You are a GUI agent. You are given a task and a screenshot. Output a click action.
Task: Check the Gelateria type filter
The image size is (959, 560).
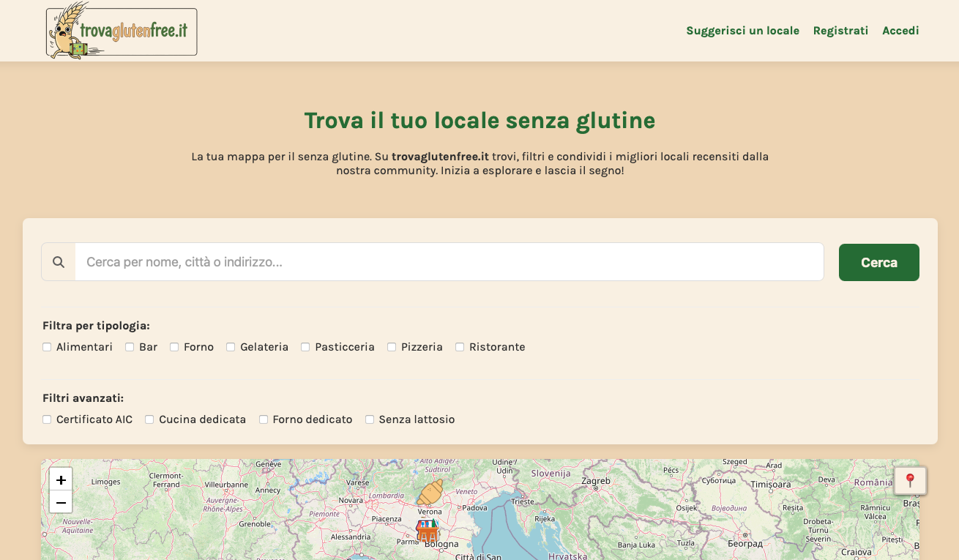pos(231,346)
